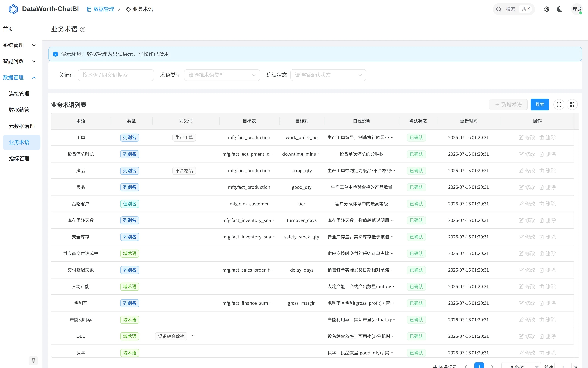
Task: Click the 数据管理 breadcrumb icon link
Action: click(101, 9)
